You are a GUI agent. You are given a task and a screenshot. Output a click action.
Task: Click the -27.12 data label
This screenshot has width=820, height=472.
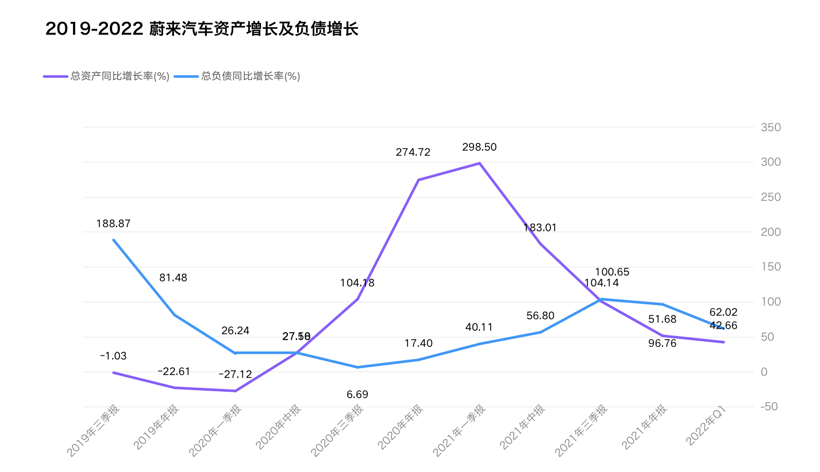coord(235,374)
